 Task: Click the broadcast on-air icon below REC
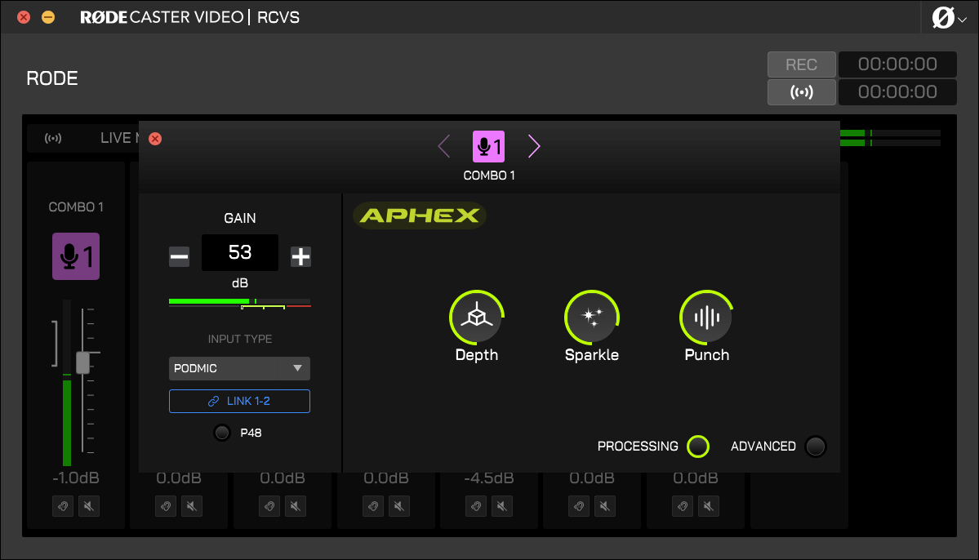pyautogui.click(x=801, y=91)
